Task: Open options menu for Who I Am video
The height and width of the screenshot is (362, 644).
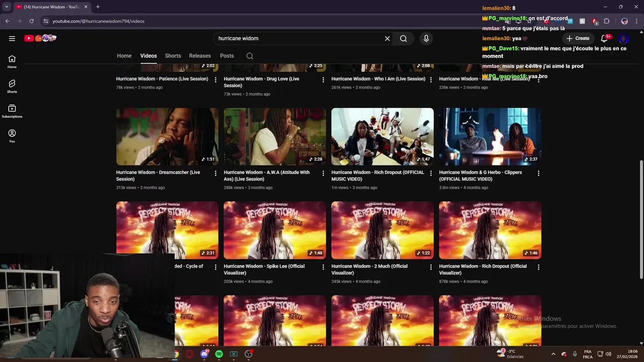Action: tap(431, 80)
